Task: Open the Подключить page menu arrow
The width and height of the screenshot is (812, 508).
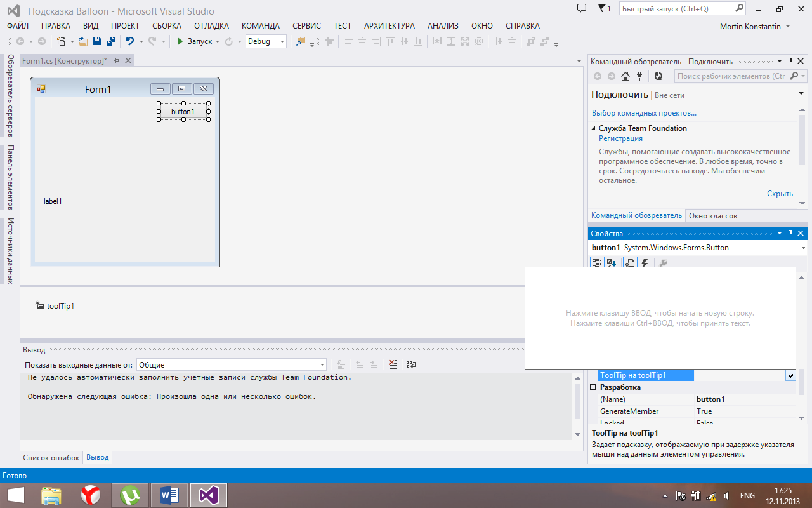Action: (801, 94)
